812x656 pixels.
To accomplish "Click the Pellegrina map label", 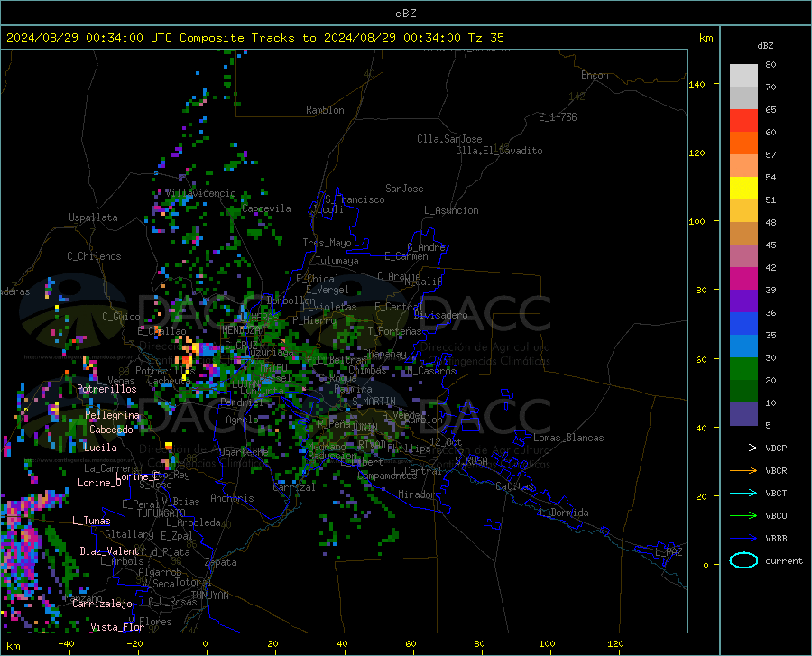I will tap(113, 415).
